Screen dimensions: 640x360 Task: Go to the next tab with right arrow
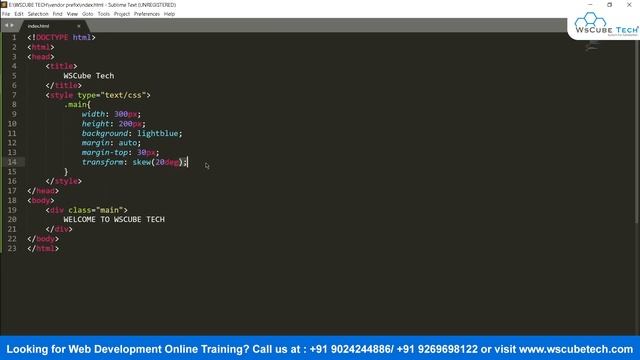[x=12, y=26]
